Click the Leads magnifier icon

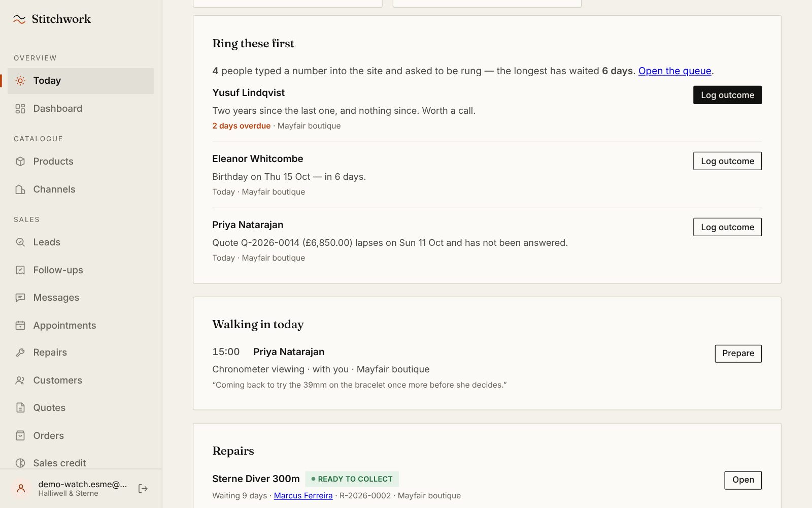pos(20,242)
